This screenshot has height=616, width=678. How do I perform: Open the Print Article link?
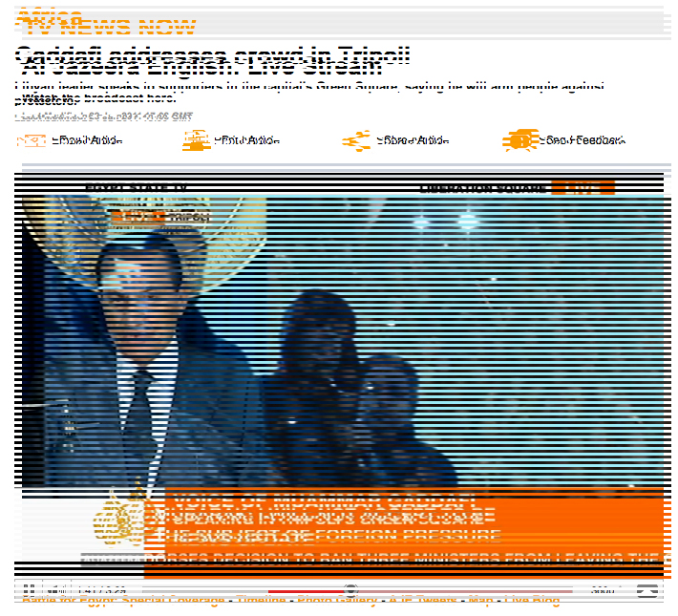(x=247, y=140)
